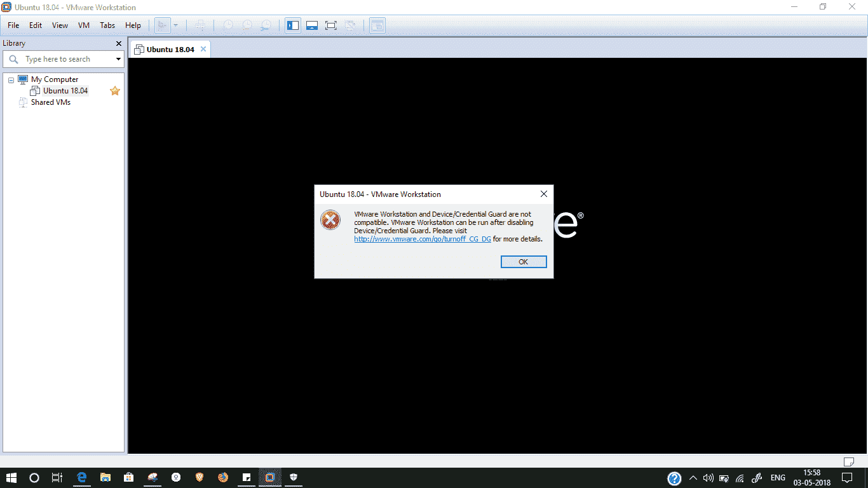Open the Action Center notifications icon
The image size is (868, 488).
point(847,478)
